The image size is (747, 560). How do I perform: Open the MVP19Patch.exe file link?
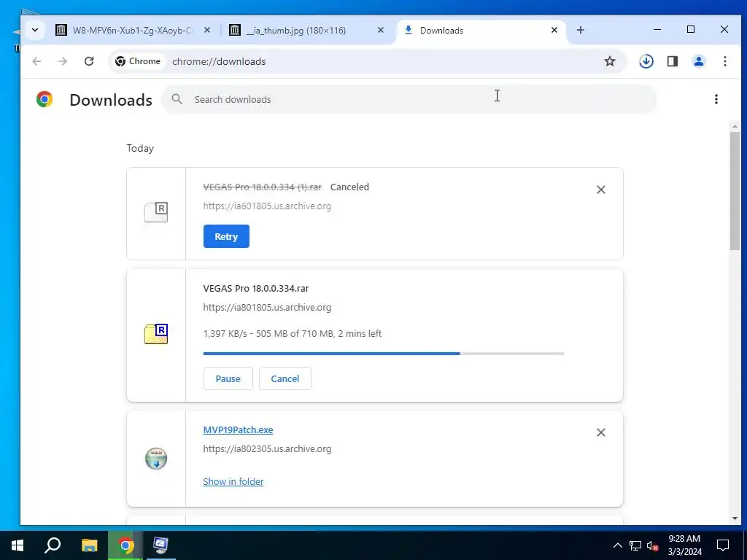click(x=238, y=429)
